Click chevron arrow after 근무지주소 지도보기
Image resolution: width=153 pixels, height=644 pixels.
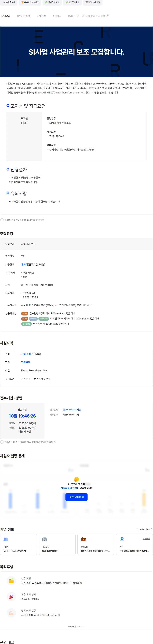(x=92, y=305)
